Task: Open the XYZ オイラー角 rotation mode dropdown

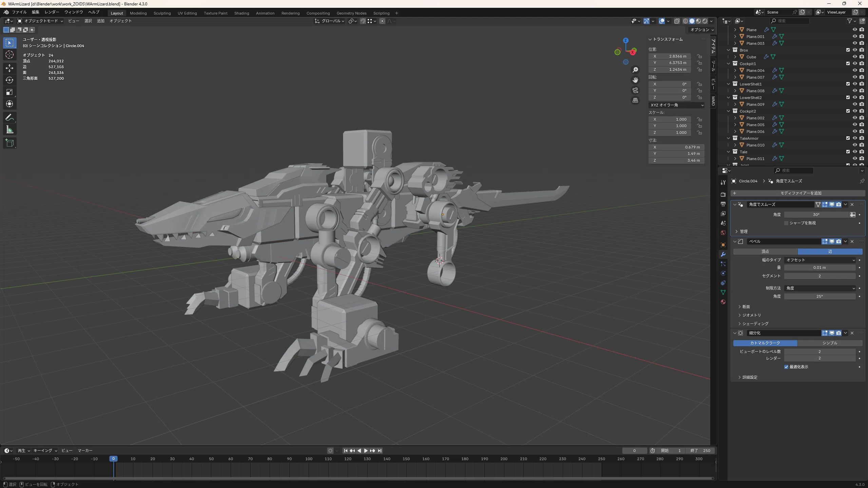Action: (676, 105)
